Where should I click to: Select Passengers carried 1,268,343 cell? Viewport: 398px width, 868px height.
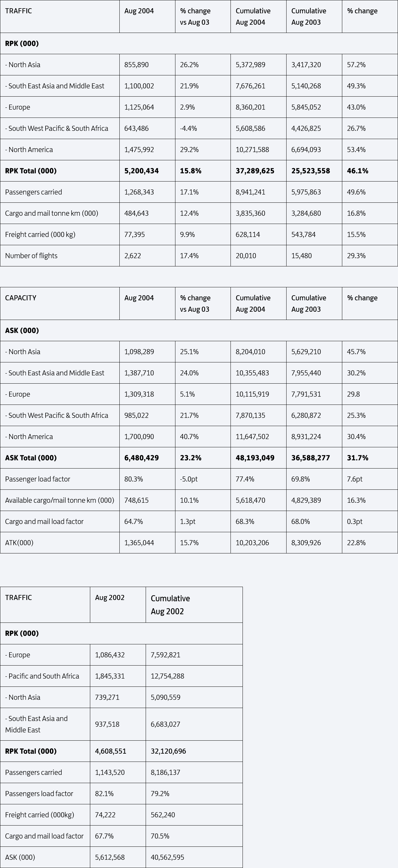(x=147, y=192)
